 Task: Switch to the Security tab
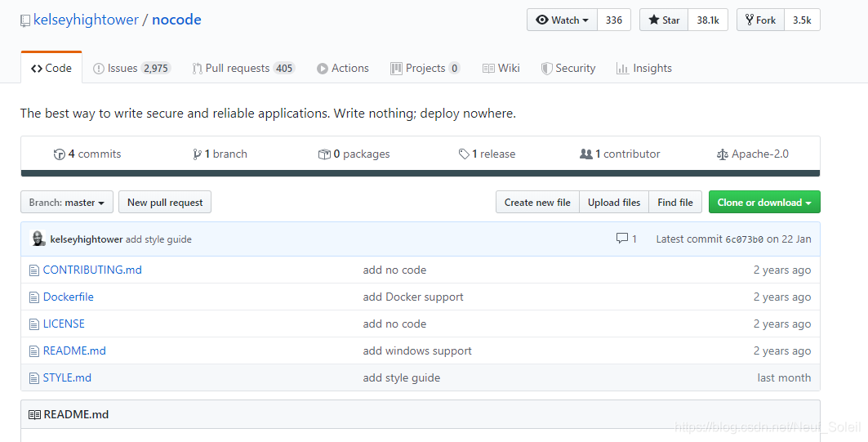[x=568, y=68]
